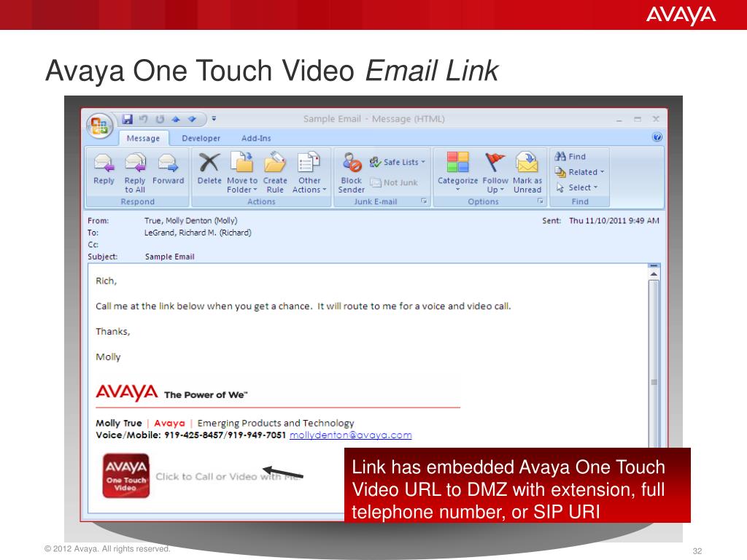747x560 pixels.
Task: Go to Next Item down arrow
Action: point(192,119)
